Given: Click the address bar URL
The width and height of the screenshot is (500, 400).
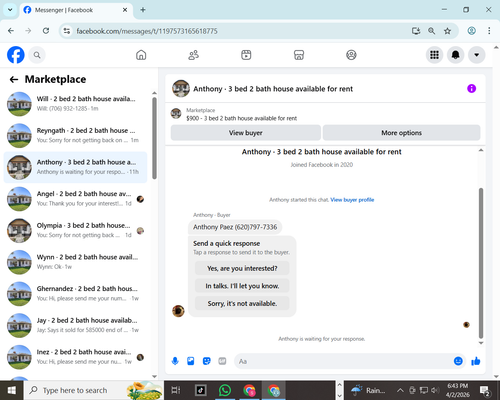Looking at the screenshot, I should 147,31.
